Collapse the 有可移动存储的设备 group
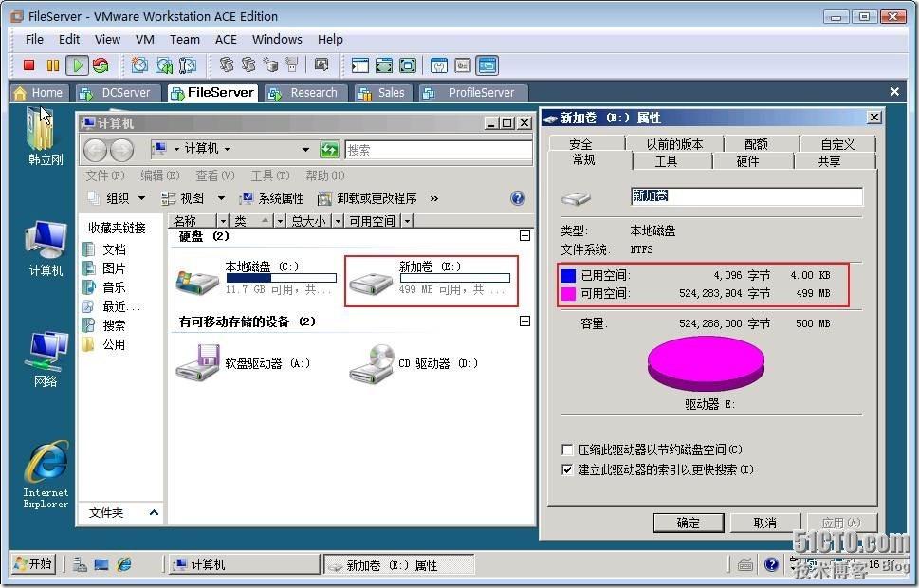Viewport: 919px width, 588px height. pos(525,322)
